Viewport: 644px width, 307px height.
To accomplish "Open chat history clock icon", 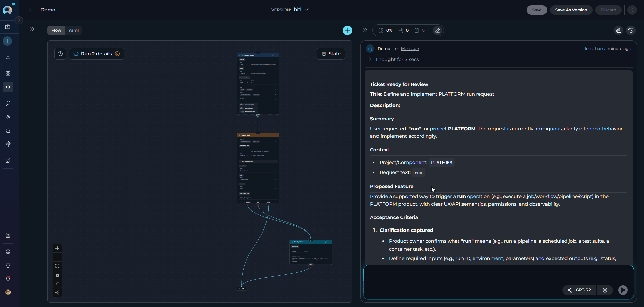I will (631, 30).
